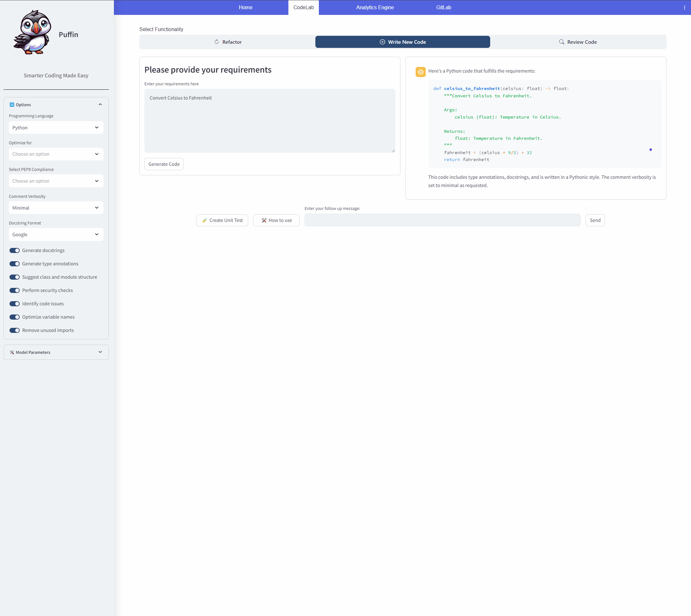691x616 pixels.
Task: Click the robot assistant avatar icon
Action: [420, 72]
